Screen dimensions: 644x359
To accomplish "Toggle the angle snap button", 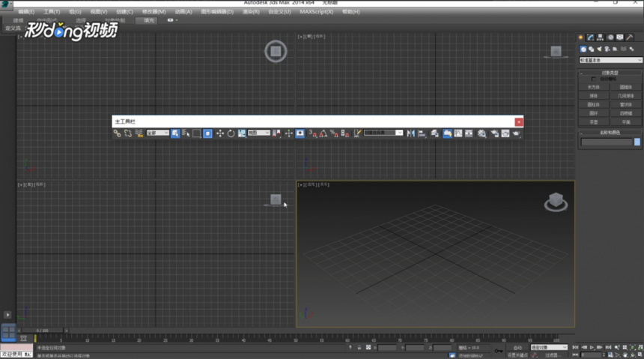I will 323,133.
